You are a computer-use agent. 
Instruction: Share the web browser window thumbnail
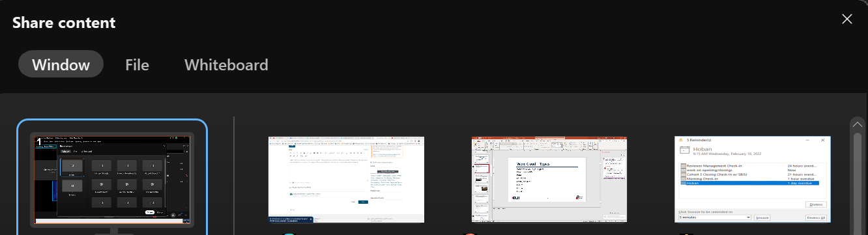tap(346, 180)
